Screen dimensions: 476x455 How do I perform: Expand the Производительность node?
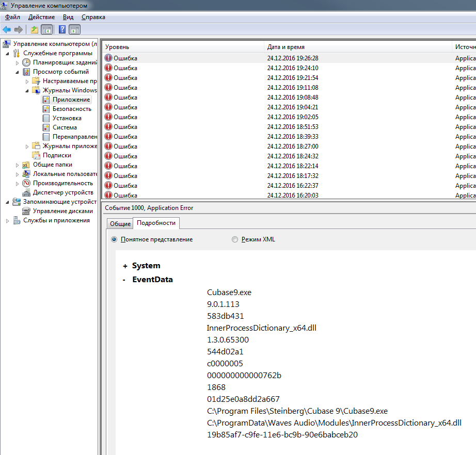tap(18, 184)
